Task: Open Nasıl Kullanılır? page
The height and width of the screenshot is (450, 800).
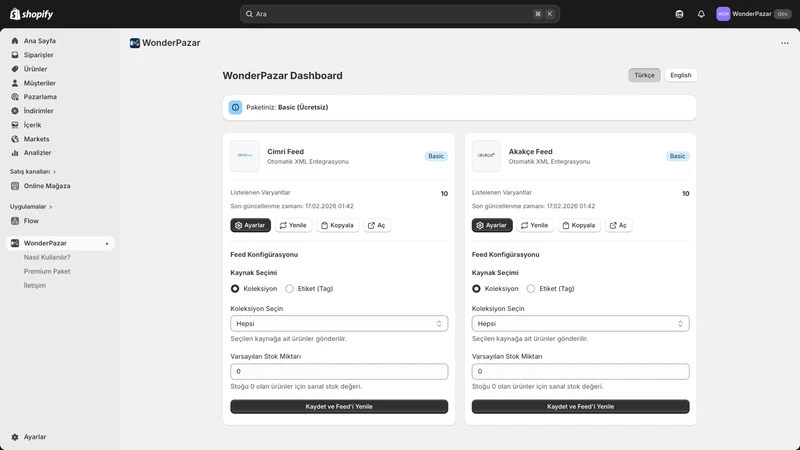Action: click(x=47, y=257)
